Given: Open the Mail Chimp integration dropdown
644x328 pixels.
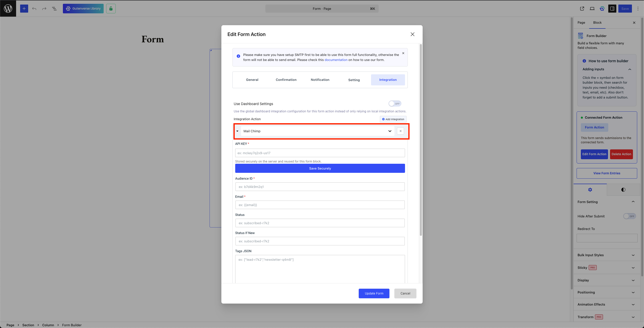Looking at the screenshot, I should coord(317,131).
